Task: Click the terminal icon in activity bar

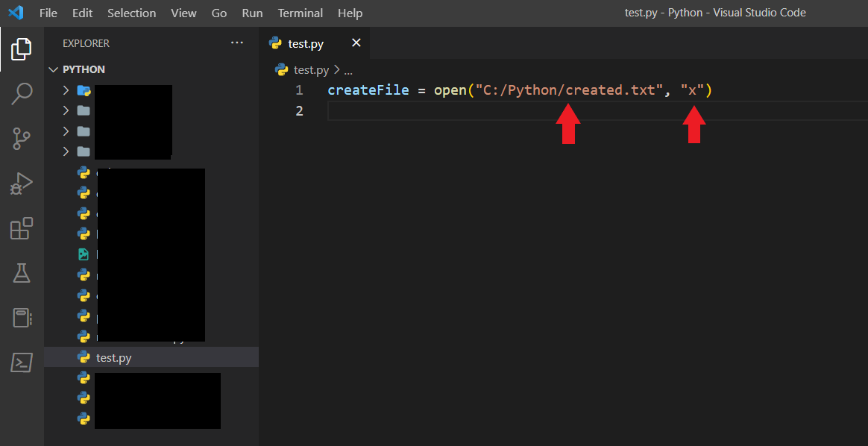Action: 22,362
